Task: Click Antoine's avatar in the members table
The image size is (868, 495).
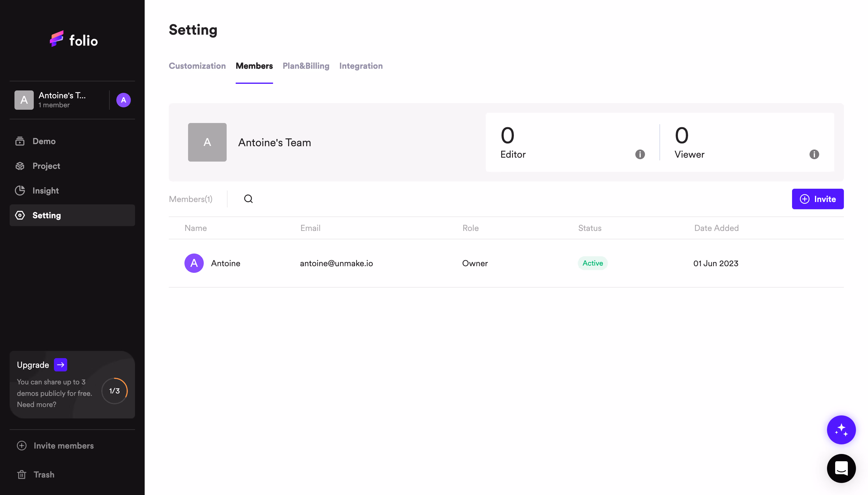Action: [x=194, y=263]
